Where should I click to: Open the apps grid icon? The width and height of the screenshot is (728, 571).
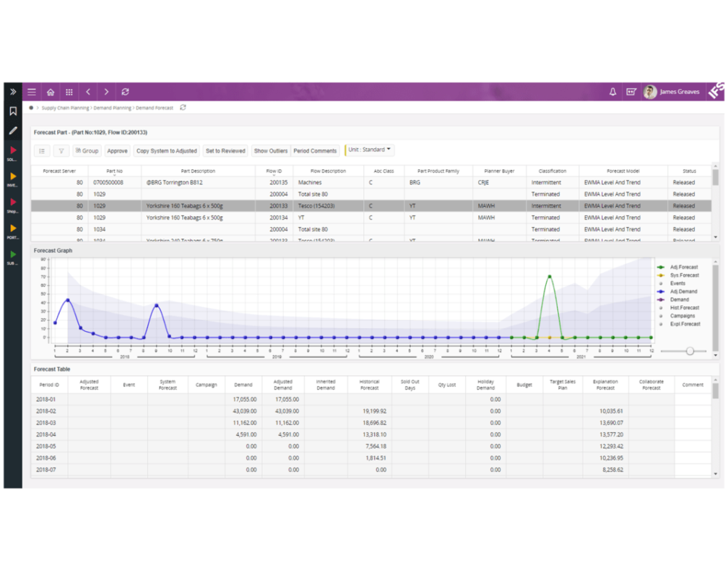pyautogui.click(x=69, y=92)
